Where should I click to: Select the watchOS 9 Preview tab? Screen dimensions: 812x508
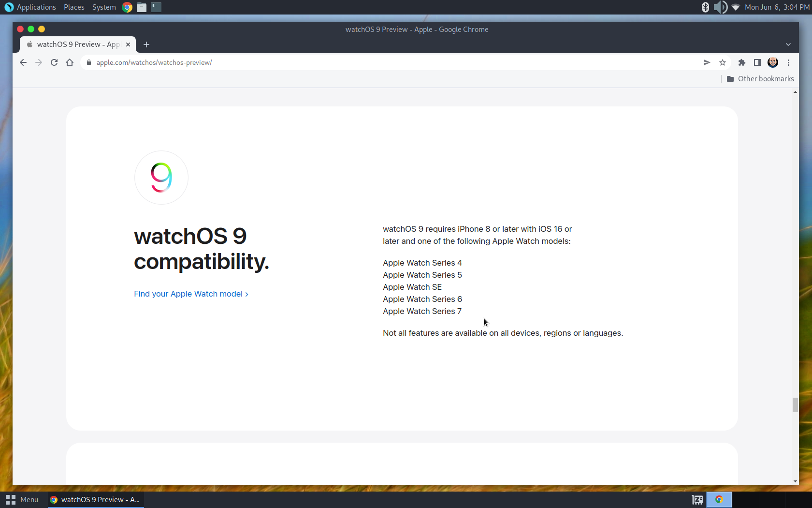click(78, 45)
